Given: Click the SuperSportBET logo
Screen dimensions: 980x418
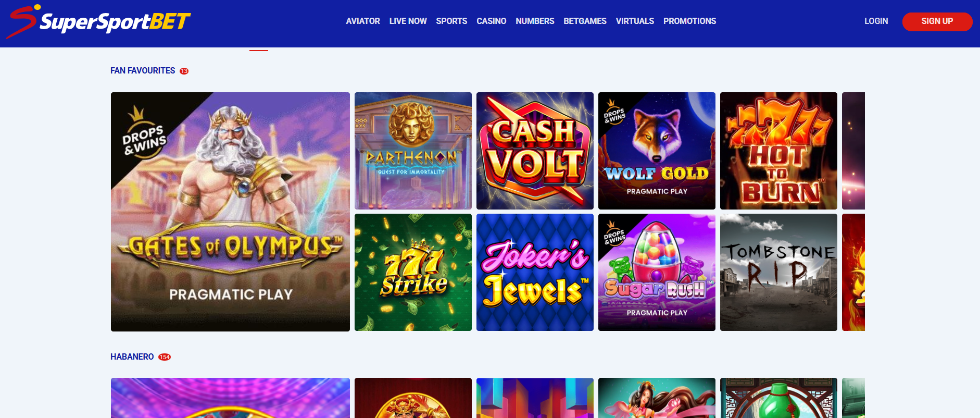Looking at the screenshot, I should click(x=98, y=21).
